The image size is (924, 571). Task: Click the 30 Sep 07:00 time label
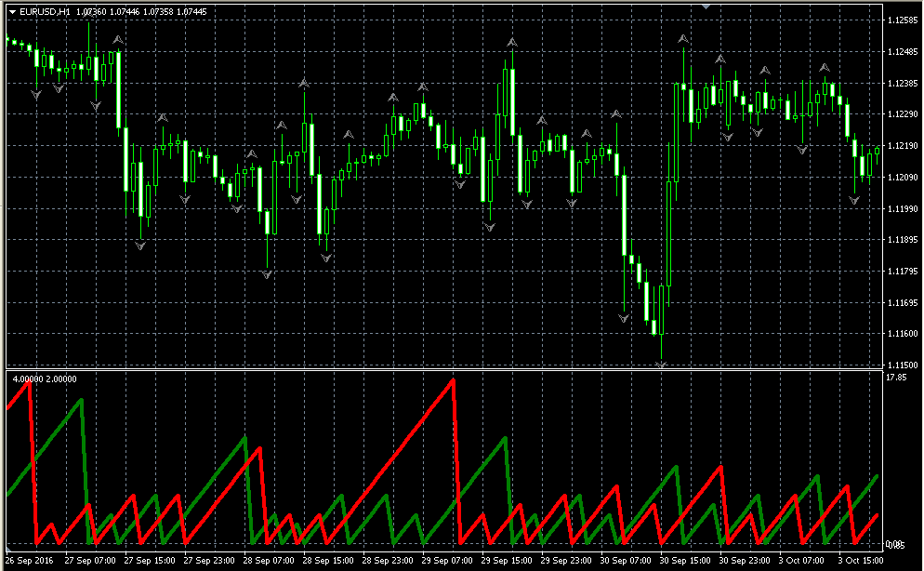click(x=626, y=561)
